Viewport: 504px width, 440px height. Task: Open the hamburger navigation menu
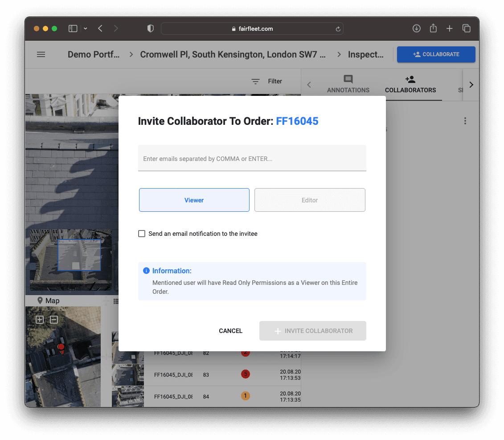pos(41,54)
